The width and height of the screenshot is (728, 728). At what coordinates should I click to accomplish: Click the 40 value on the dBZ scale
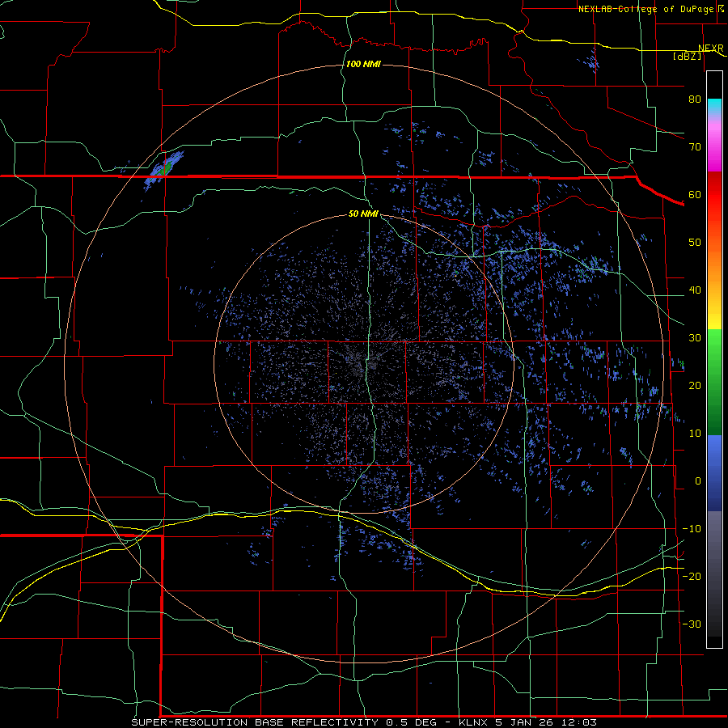pyautogui.click(x=695, y=290)
